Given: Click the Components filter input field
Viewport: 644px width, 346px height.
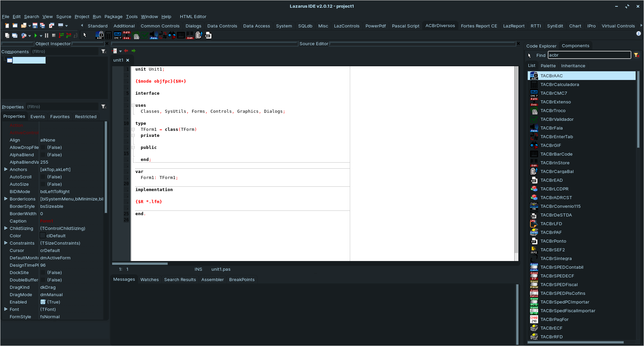Looking at the screenshot, I should point(65,51).
